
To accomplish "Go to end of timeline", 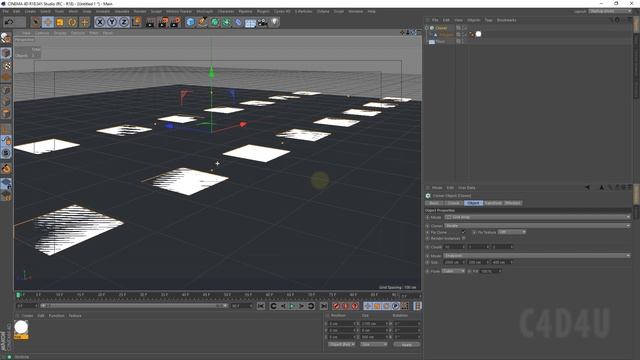I will pos(324,306).
